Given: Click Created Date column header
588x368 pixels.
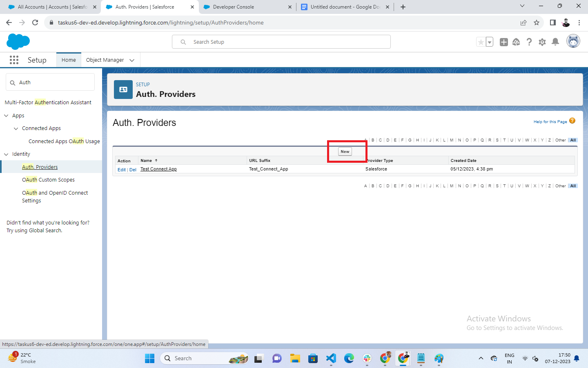Looking at the screenshot, I should 463,161.
